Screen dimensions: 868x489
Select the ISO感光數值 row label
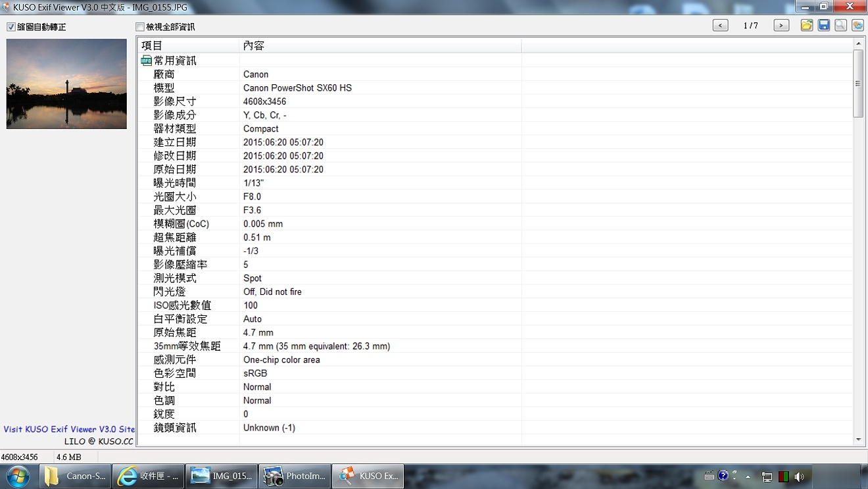[x=182, y=305]
